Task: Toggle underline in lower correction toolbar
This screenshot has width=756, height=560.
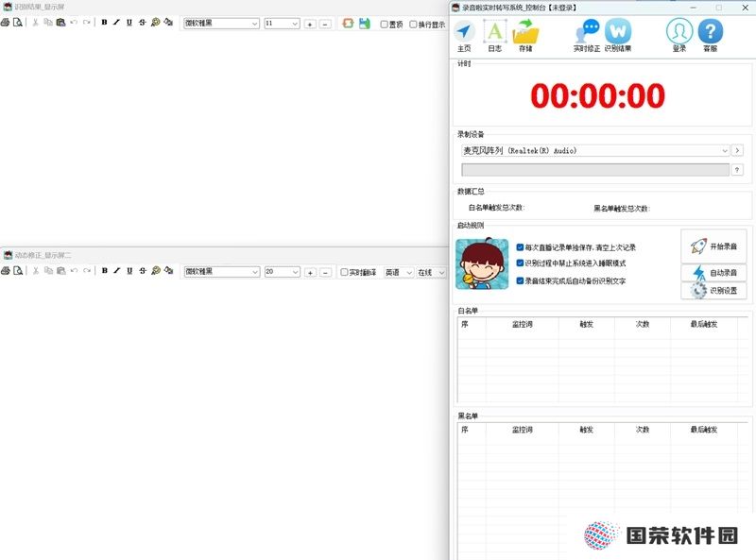Action: point(129,271)
